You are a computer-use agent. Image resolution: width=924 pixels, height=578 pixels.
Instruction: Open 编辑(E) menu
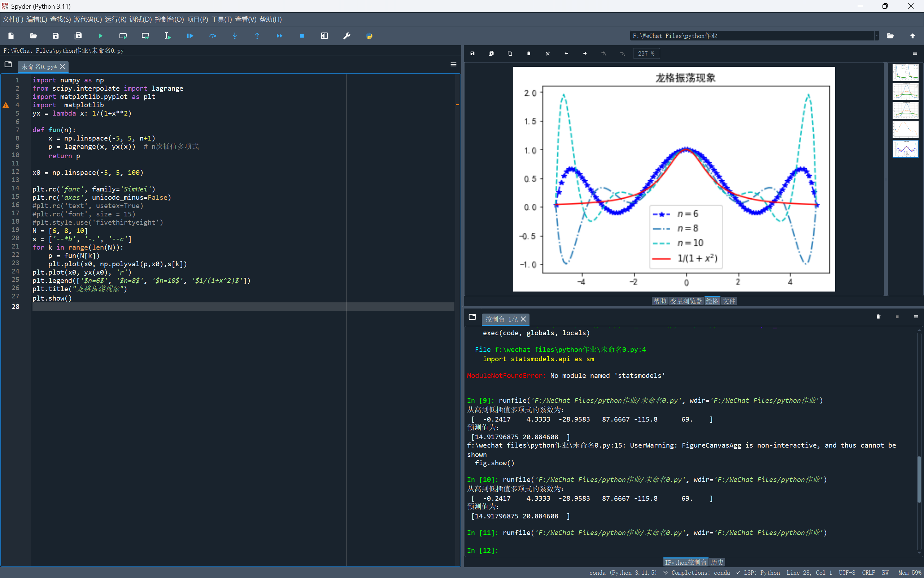pyautogui.click(x=37, y=19)
